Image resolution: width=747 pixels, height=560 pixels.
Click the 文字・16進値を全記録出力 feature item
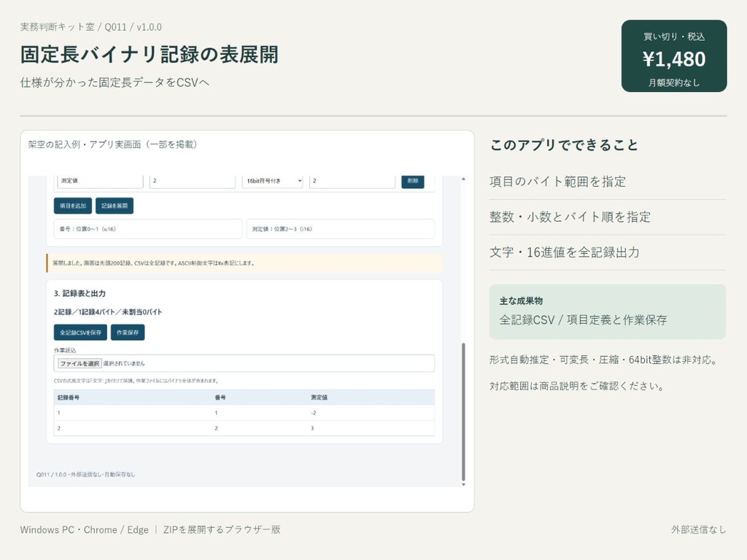tap(565, 252)
